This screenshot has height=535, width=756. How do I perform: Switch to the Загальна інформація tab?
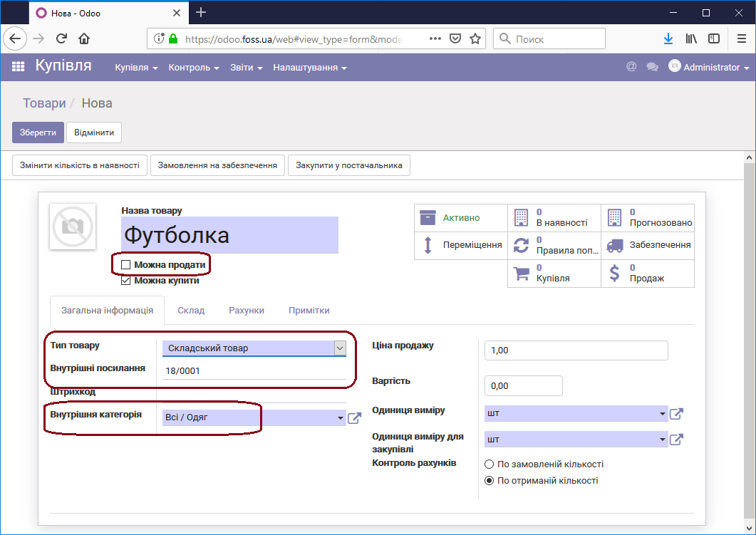pyautogui.click(x=107, y=311)
